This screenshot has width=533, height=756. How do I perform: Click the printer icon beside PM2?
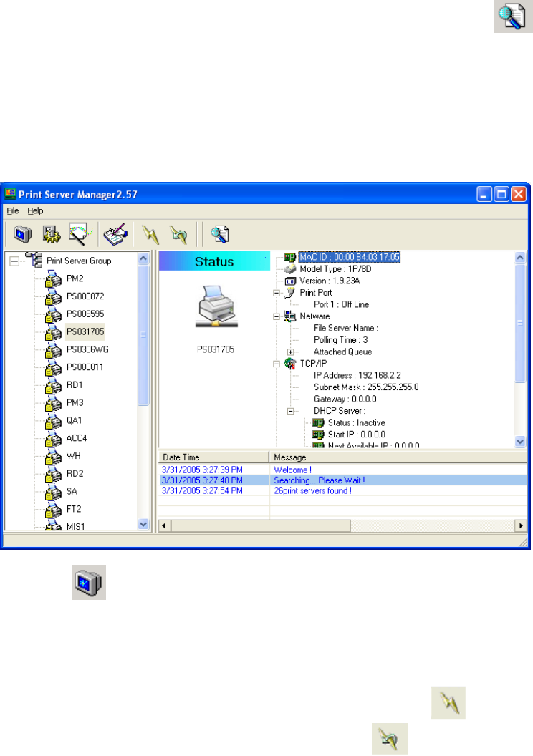coord(53,280)
